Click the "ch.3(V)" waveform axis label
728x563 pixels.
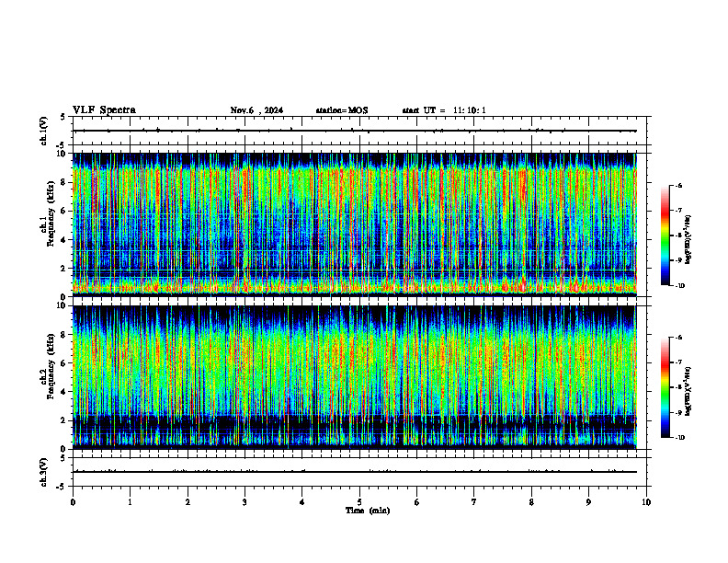[x=43, y=473]
